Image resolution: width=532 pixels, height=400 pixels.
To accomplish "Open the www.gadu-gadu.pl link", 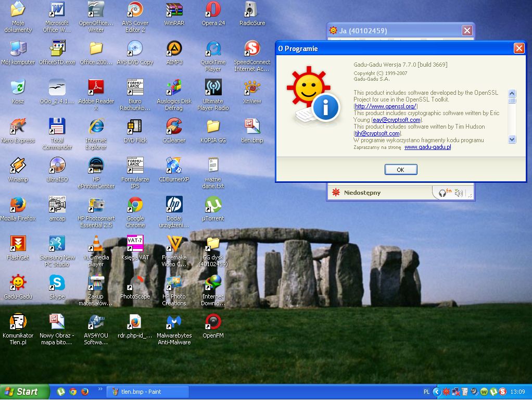I will 427,147.
